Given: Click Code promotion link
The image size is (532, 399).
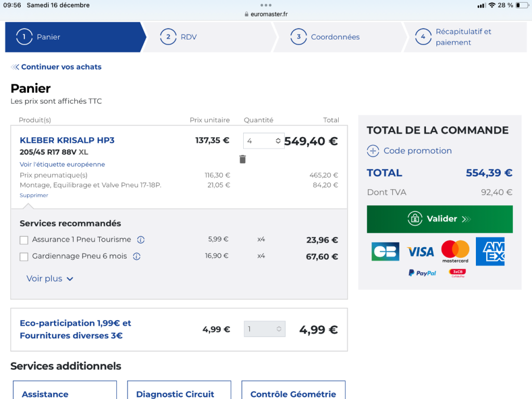Looking at the screenshot, I should 417,151.
